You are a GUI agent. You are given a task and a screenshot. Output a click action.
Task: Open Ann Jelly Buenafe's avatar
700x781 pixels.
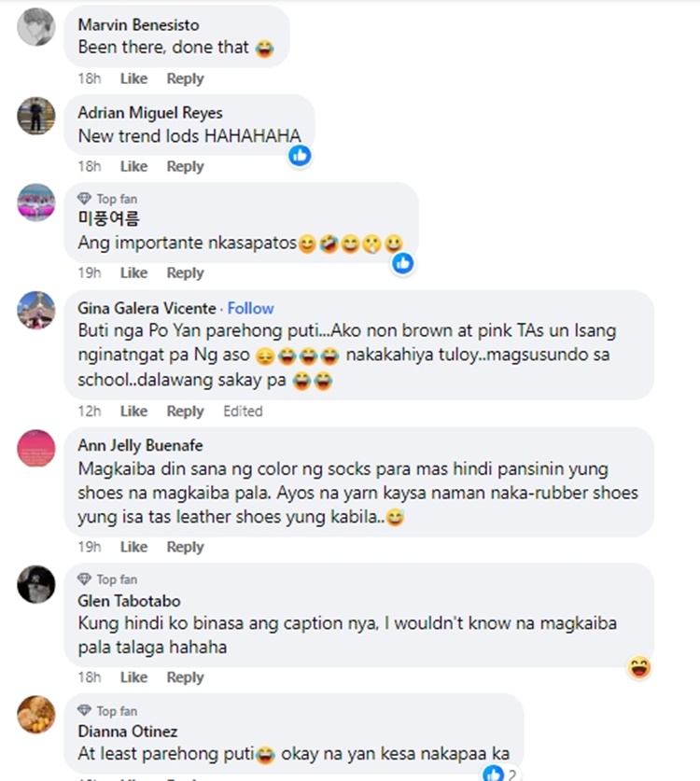[36, 448]
